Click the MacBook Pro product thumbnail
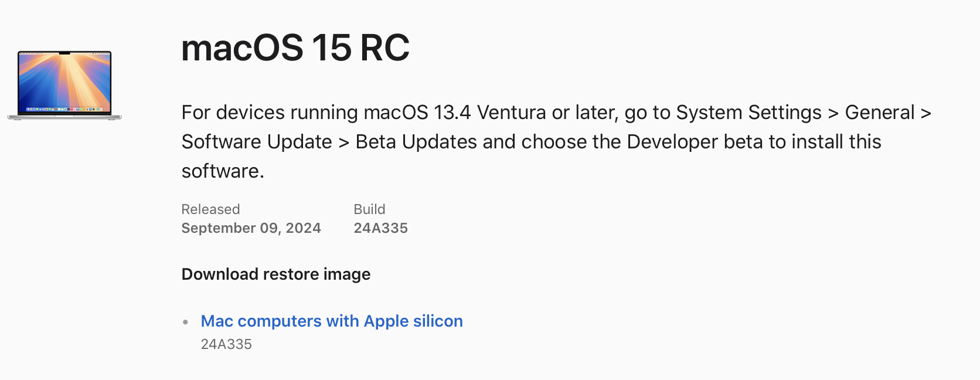The width and height of the screenshot is (980, 380). pos(64,85)
